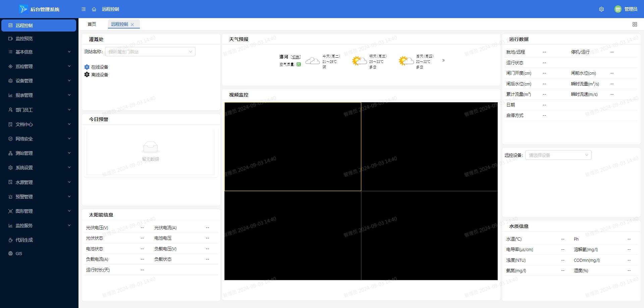Open the 测站名称 dropdown
Image resolution: width=644 pixels, height=308 pixels.
click(150, 52)
